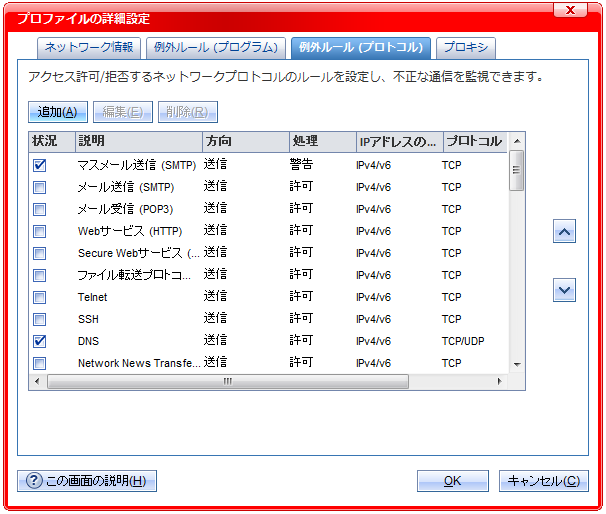
Task: Switch to the ネットワーク情報 tab
Action: (89, 47)
